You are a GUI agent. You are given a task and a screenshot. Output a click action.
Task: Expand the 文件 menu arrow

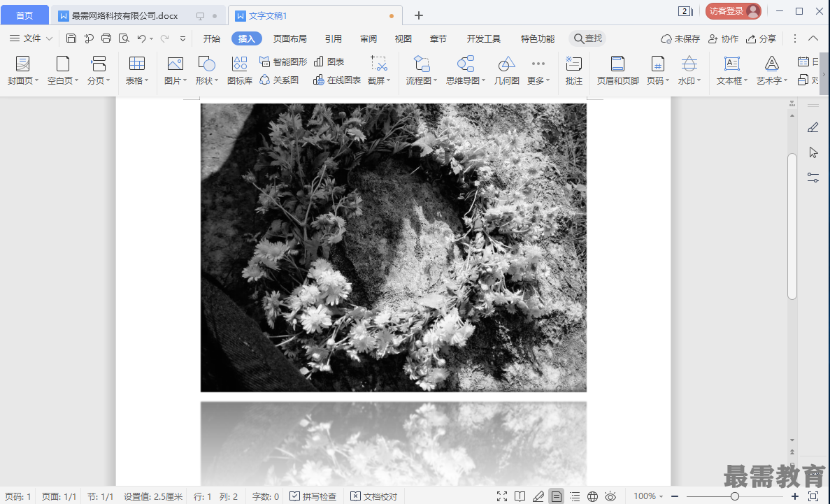tap(49, 38)
